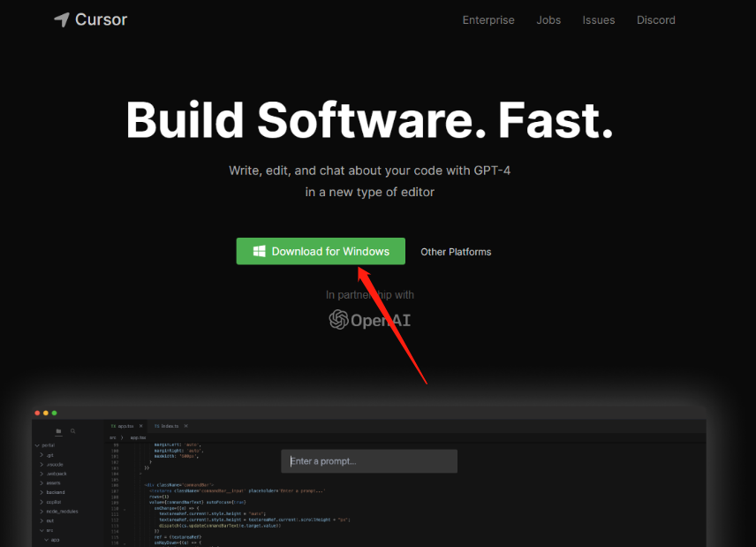Click the src breadcrumb in the editor
The image size is (756, 547).
[x=113, y=437]
